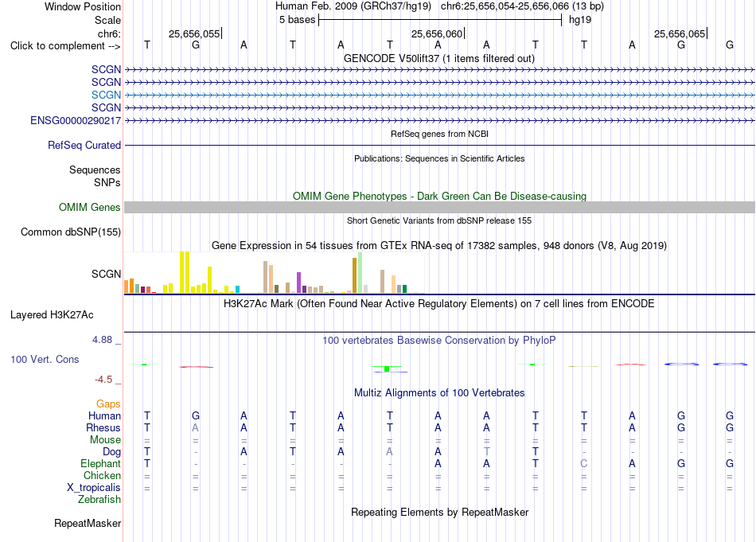Click the GENCODE V50lift37 track title

439,59
